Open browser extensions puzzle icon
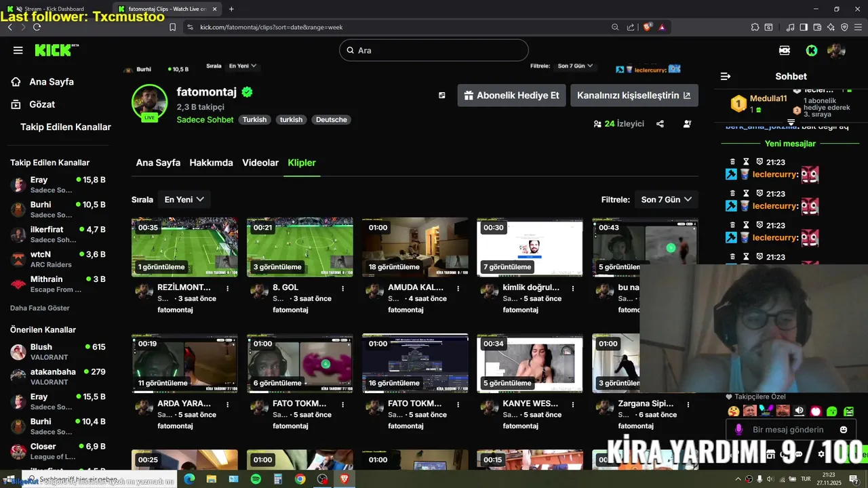This screenshot has height=488, width=868. pos(755,27)
